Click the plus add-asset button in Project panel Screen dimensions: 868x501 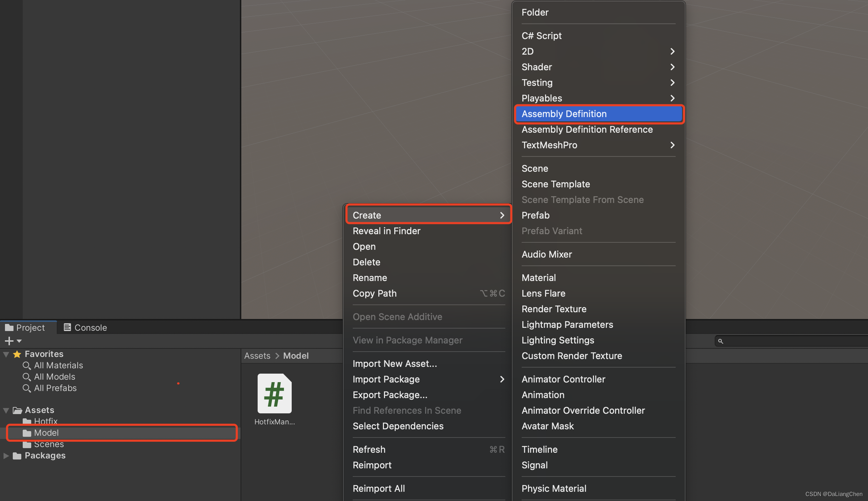9,341
